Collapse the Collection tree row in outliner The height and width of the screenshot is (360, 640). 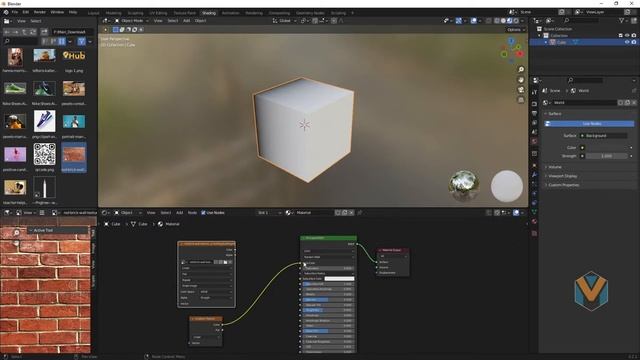click(x=539, y=36)
